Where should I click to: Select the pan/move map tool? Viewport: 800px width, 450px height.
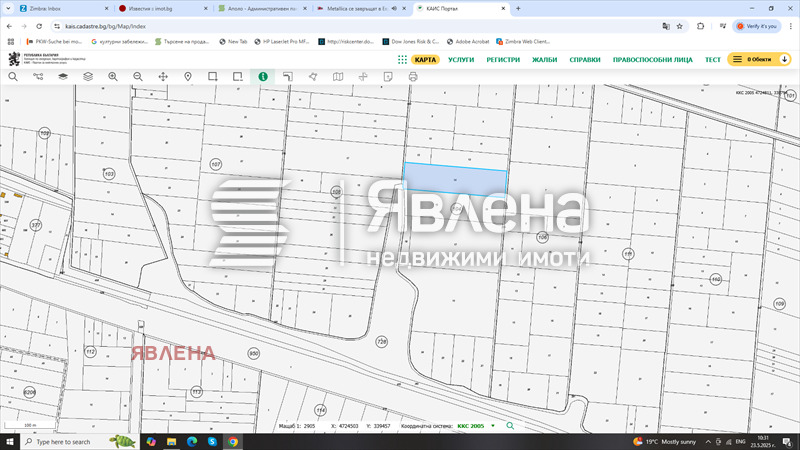(163, 76)
